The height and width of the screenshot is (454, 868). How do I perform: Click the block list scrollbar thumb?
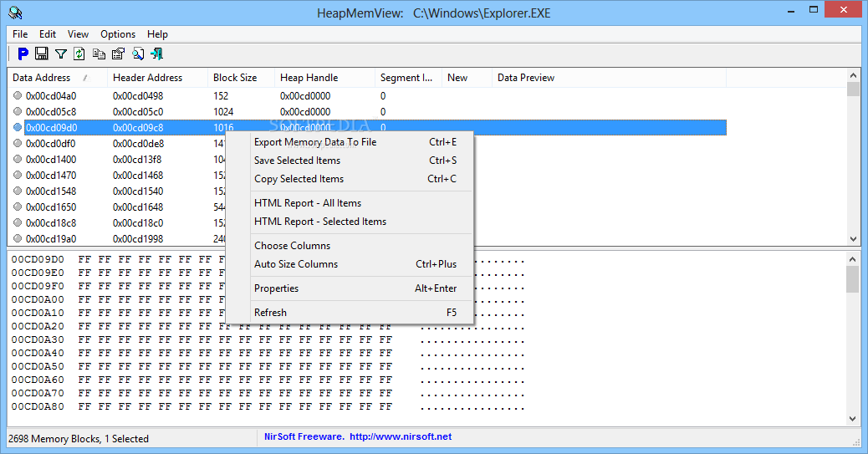coord(853,89)
